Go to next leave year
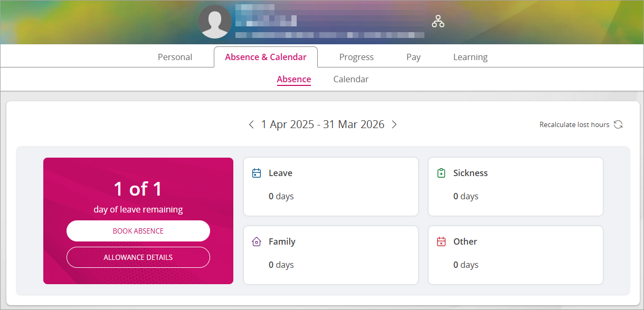The width and height of the screenshot is (644, 310). click(394, 125)
